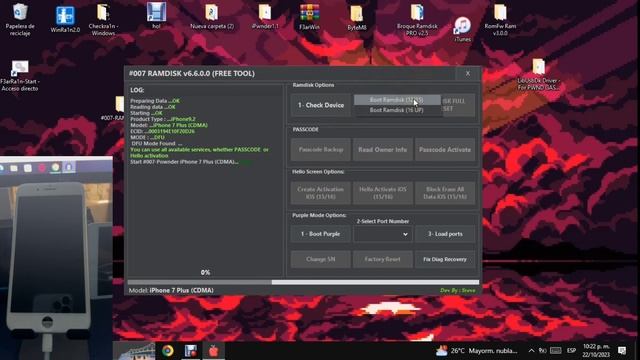640x360 pixels.
Task: Open WinRa1n2.0 desktop icon
Action: [65, 20]
